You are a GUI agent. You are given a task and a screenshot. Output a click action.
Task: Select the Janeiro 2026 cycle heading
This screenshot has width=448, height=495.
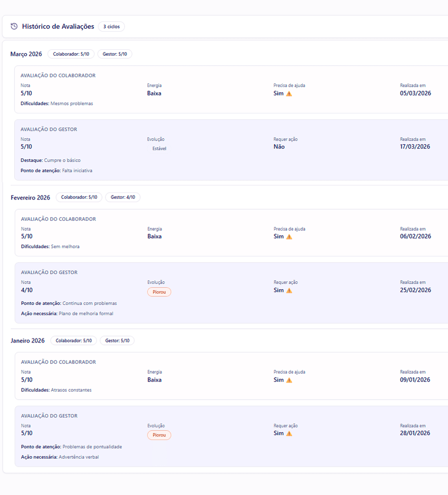pos(28,341)
